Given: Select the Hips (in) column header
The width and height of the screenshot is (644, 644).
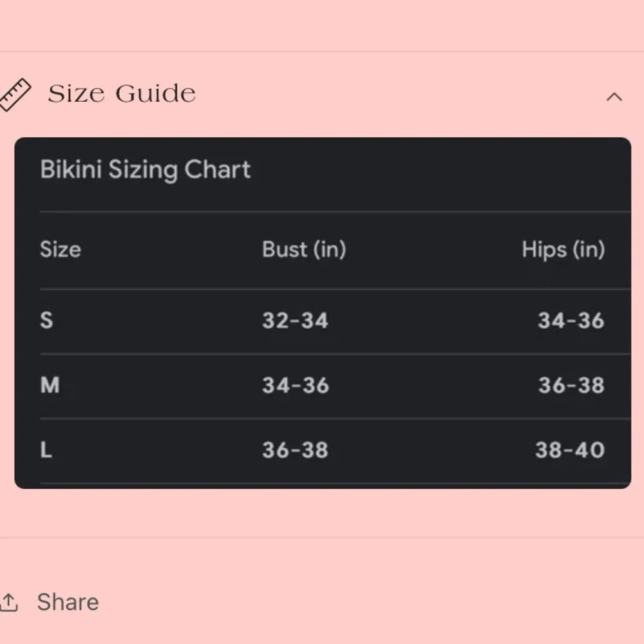Looking at the screenshot, I should pyautogui.click(x=563, y=249).
